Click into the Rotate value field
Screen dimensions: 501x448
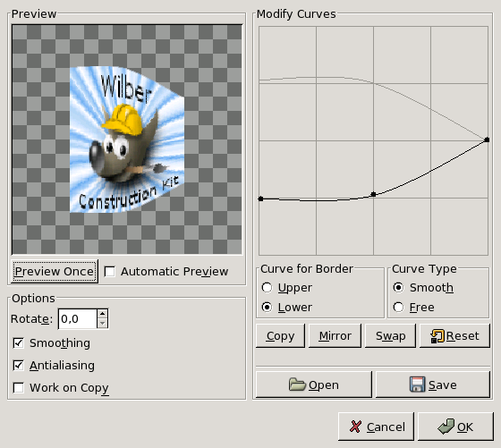point(78,318)
